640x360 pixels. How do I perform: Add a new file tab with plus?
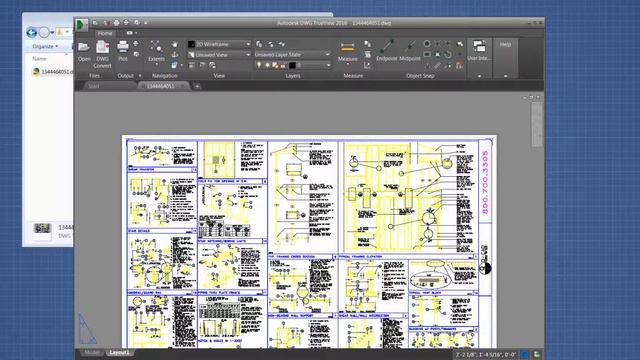tap(197, 86)
